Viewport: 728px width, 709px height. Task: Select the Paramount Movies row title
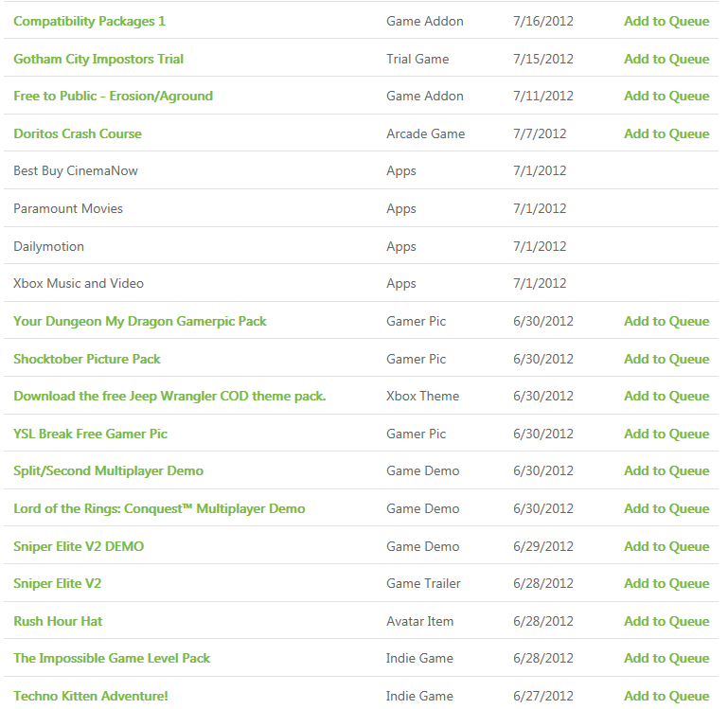pos(68,209)
